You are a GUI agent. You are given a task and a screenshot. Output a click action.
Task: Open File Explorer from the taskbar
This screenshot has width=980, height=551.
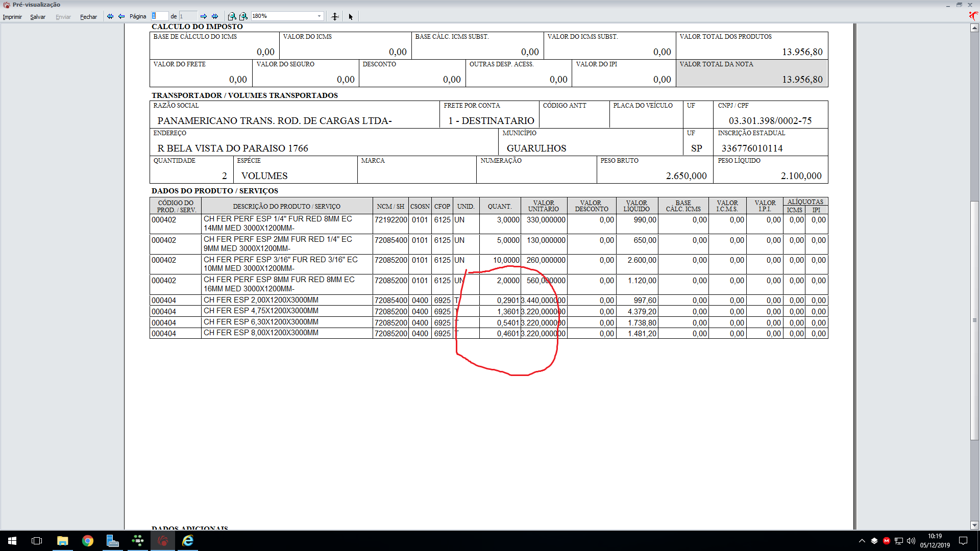[x=62, y=541]
